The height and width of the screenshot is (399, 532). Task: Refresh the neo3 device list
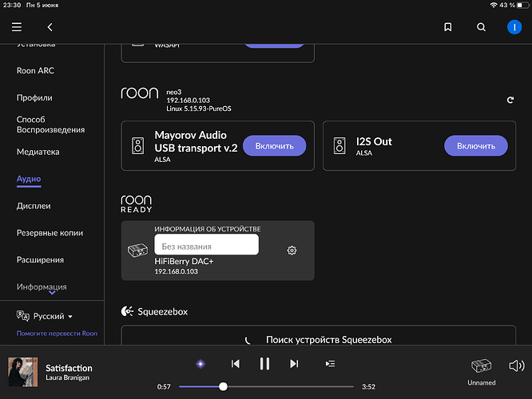510,101
